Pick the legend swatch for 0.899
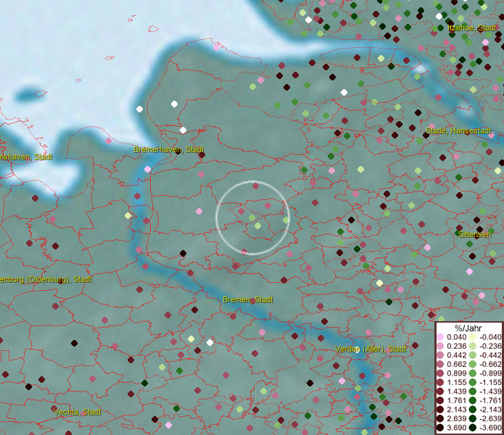 [x=440, y=373]
